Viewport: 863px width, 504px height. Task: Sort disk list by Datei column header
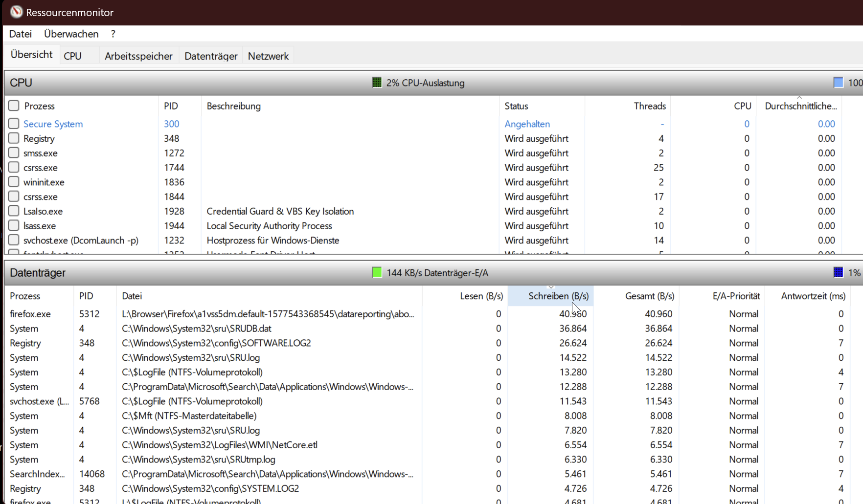pos(132,296)
